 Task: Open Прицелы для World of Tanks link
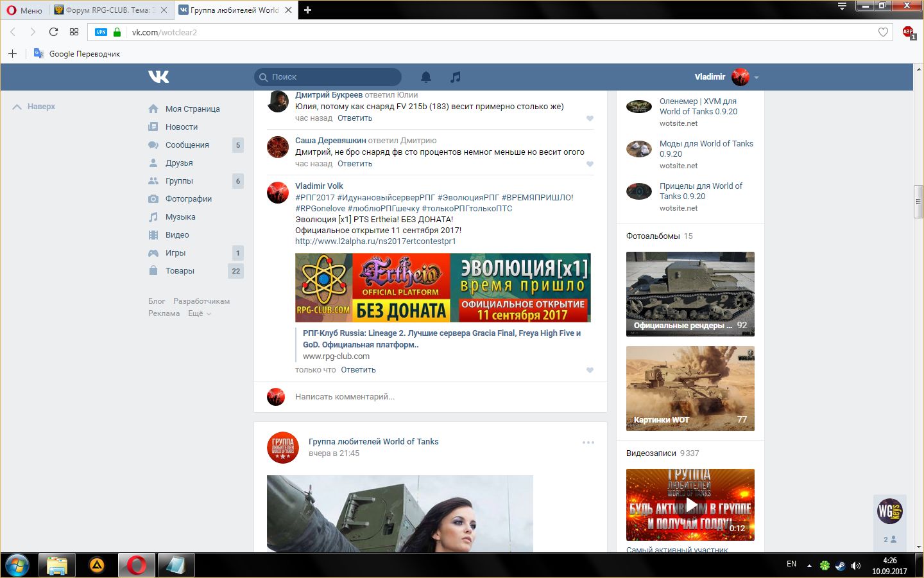point(701,191)
